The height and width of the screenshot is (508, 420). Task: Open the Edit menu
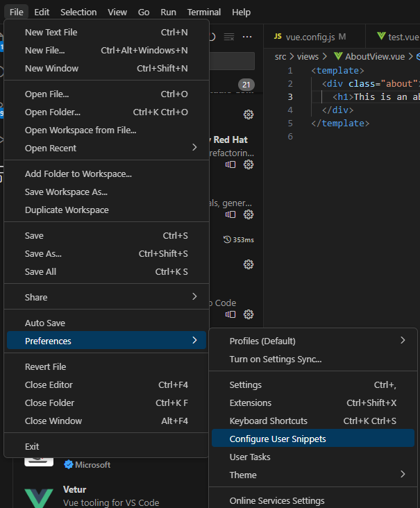pyautogui.click(x=42, y=12)
